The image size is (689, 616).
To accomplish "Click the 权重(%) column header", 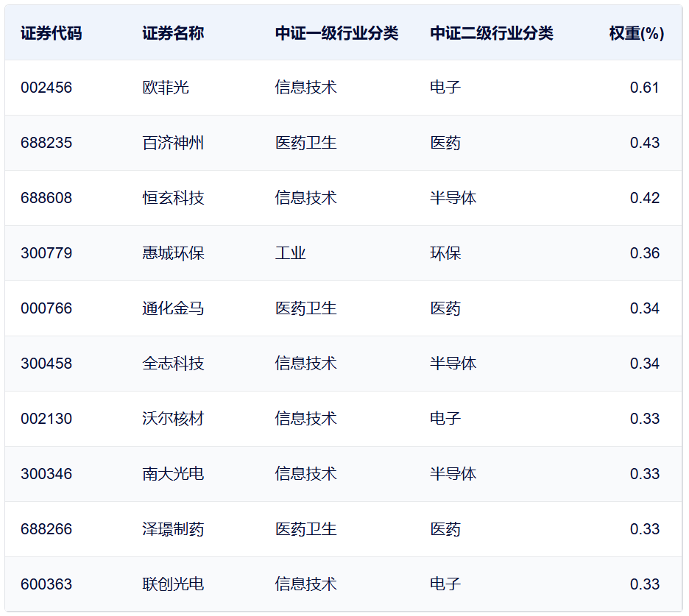I will (636, 33).
